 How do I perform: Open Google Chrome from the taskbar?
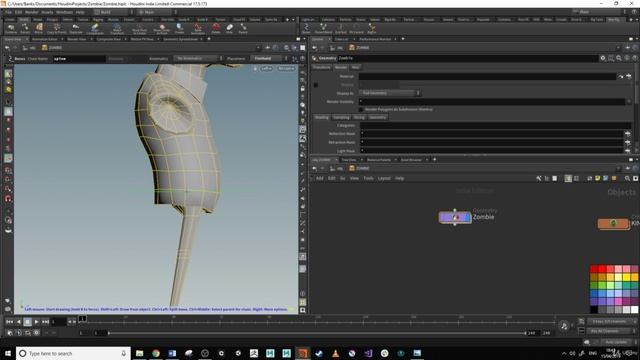[x=156, y=353]
